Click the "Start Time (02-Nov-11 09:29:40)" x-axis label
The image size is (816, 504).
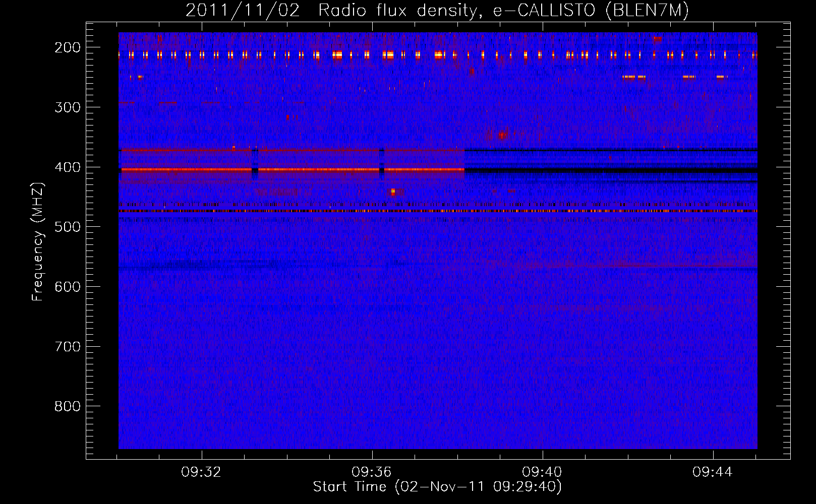tap(437, 487)
